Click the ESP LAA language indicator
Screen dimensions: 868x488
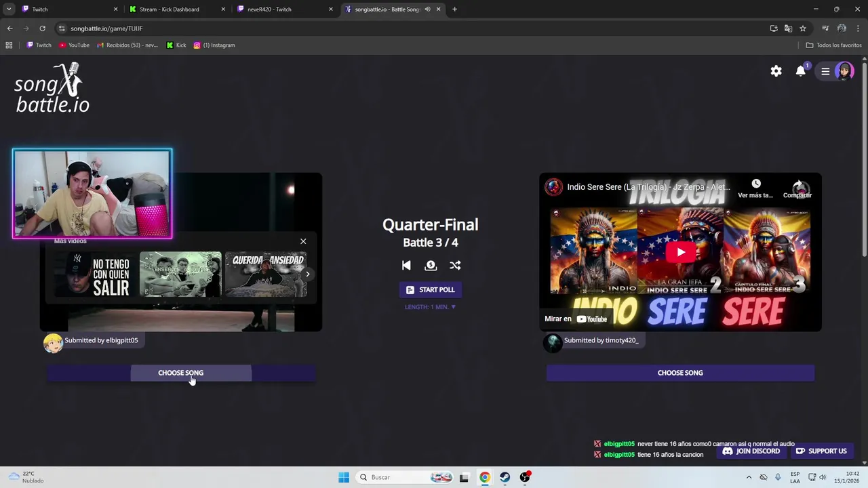click(x=795, y=477)
